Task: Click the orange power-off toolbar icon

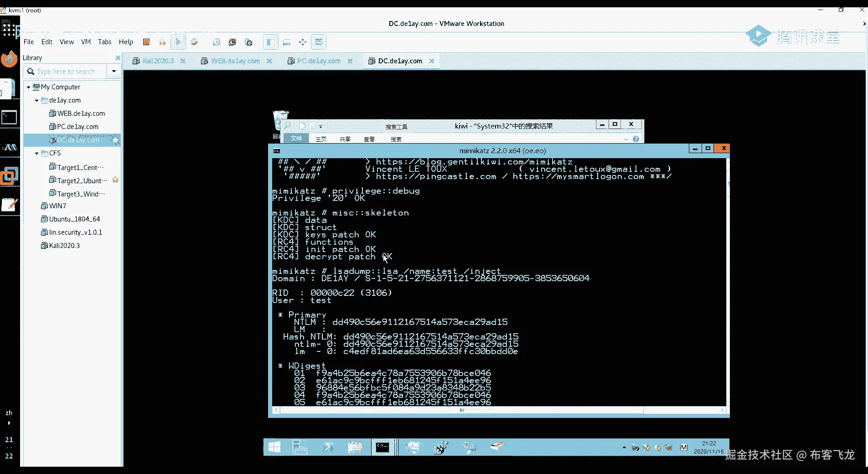Action: pos(146,42)
